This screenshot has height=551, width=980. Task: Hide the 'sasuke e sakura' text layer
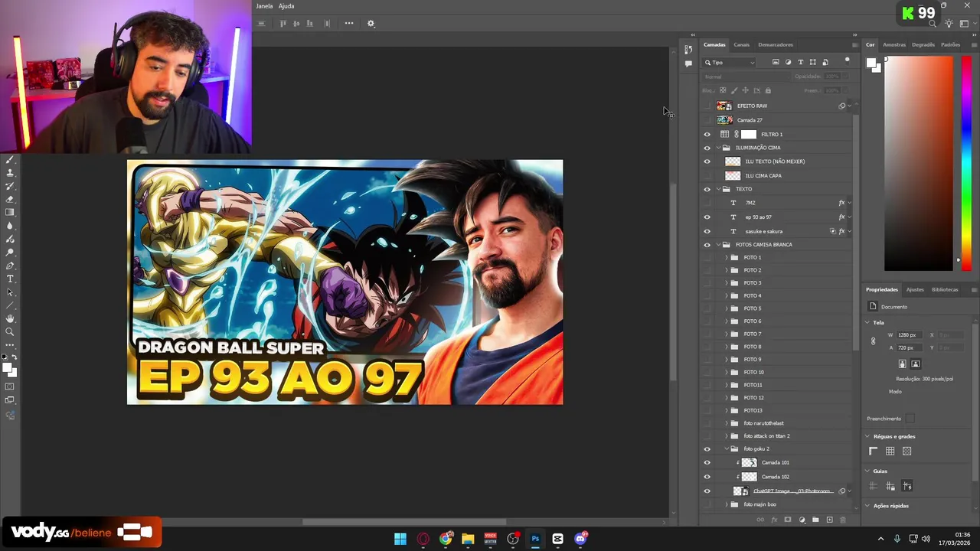pyautogui.click(x=707, y=231)
